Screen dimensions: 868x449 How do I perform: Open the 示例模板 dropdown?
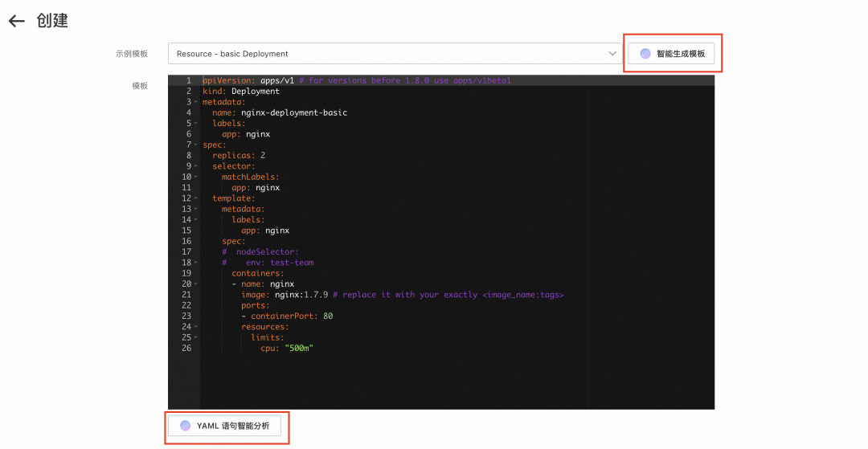coord(395,54)
